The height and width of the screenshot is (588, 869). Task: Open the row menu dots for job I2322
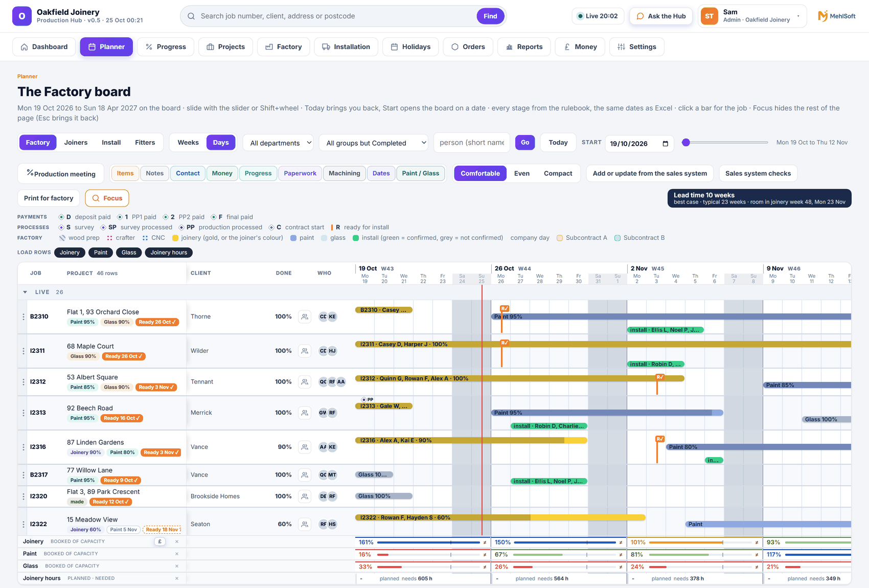(x=24, y=524)
